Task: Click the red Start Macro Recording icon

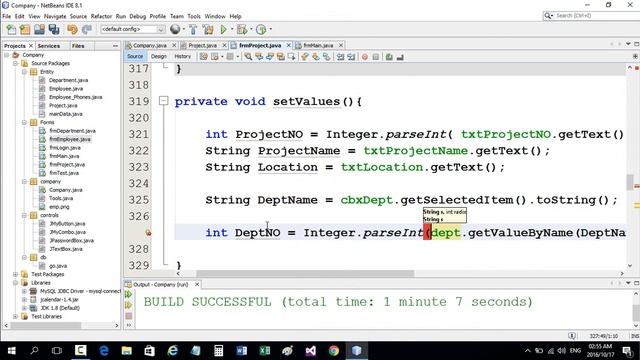Action: (x=364, y=57)
